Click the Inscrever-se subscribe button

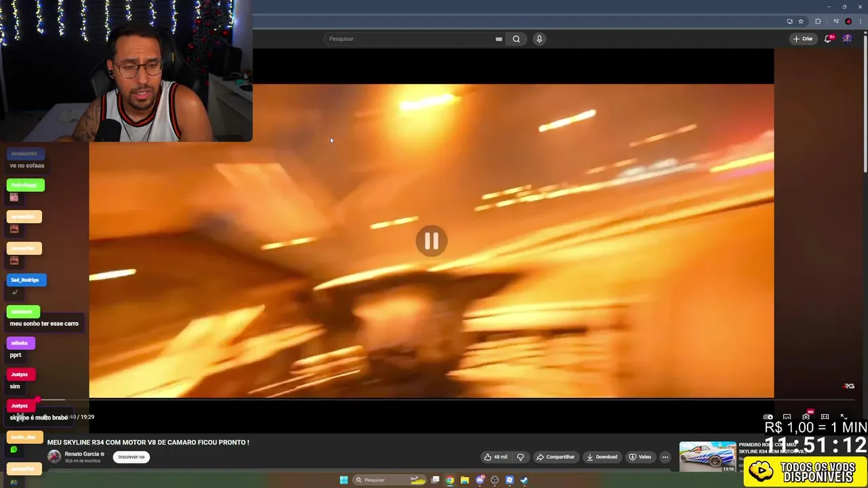pos(132,457)
